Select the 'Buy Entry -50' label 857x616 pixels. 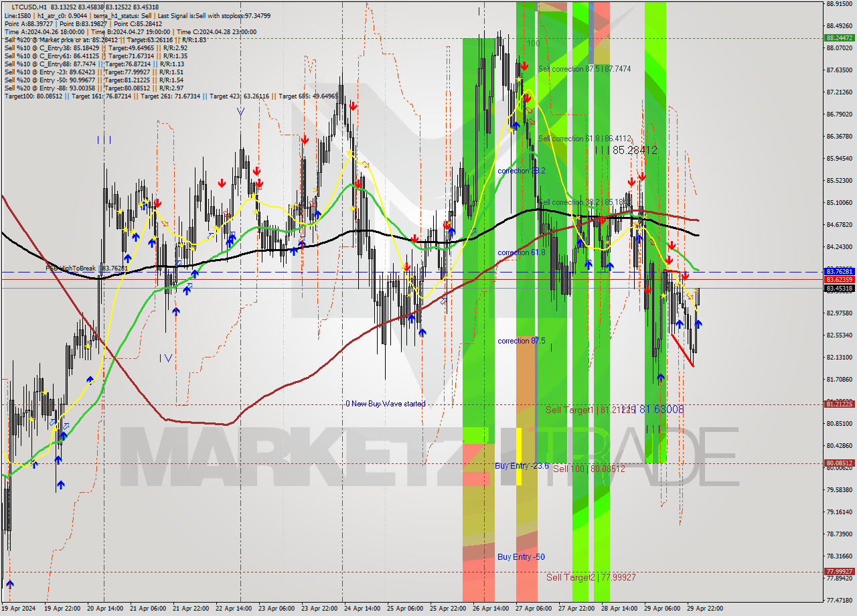pos(521,557)
